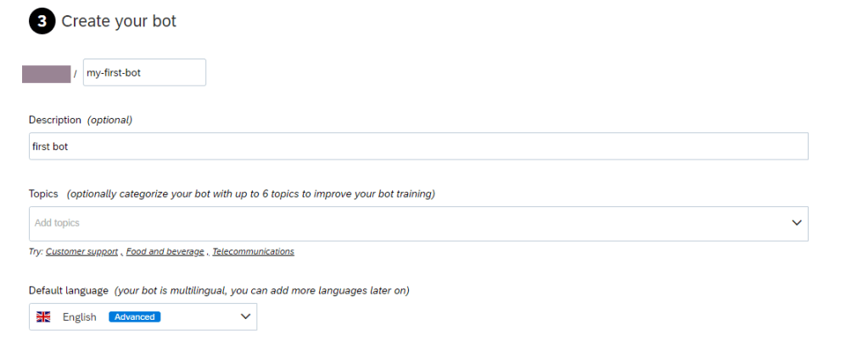This screenshot has width=868, height=364.
Task: Focus the my-first-bot name field
Action: tap(144, 73)
